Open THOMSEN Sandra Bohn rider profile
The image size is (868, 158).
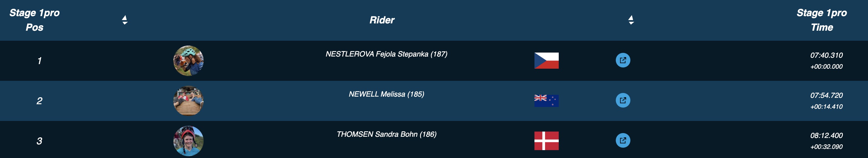(386, 134)
